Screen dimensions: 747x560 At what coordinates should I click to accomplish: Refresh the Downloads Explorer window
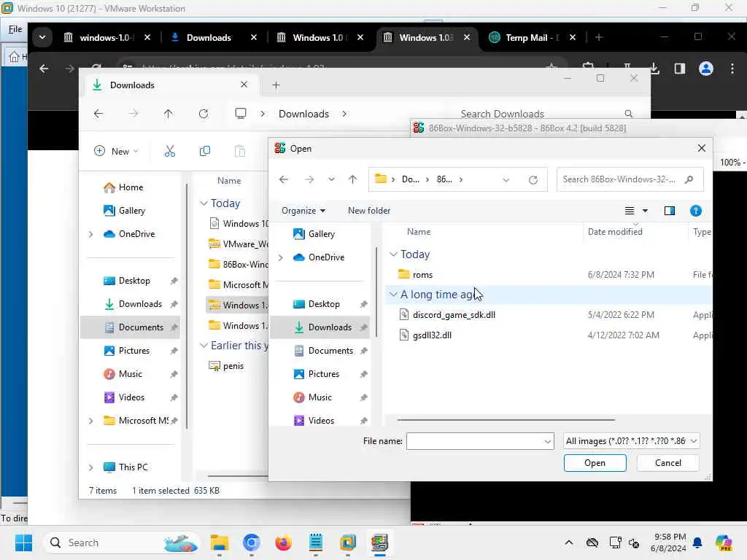pos(204,114)
